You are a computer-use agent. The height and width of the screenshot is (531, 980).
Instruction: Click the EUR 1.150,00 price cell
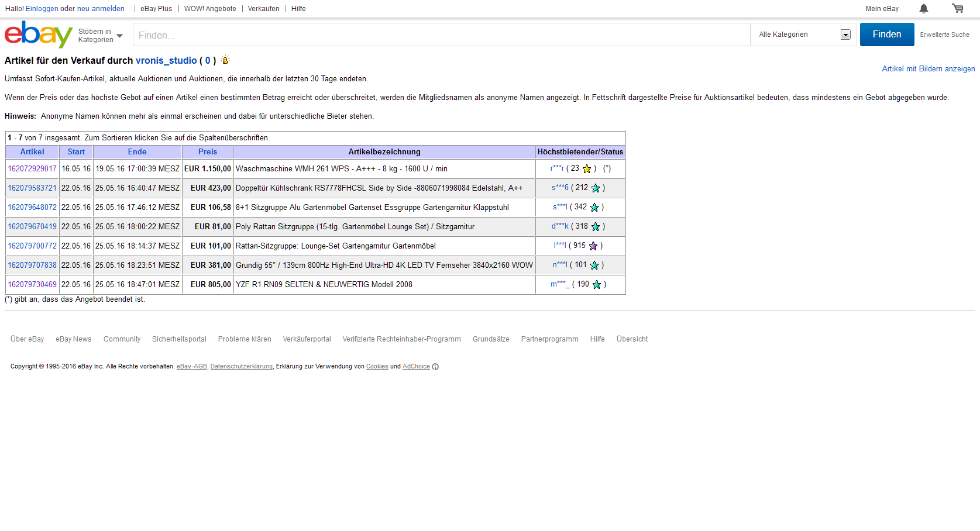208,168
